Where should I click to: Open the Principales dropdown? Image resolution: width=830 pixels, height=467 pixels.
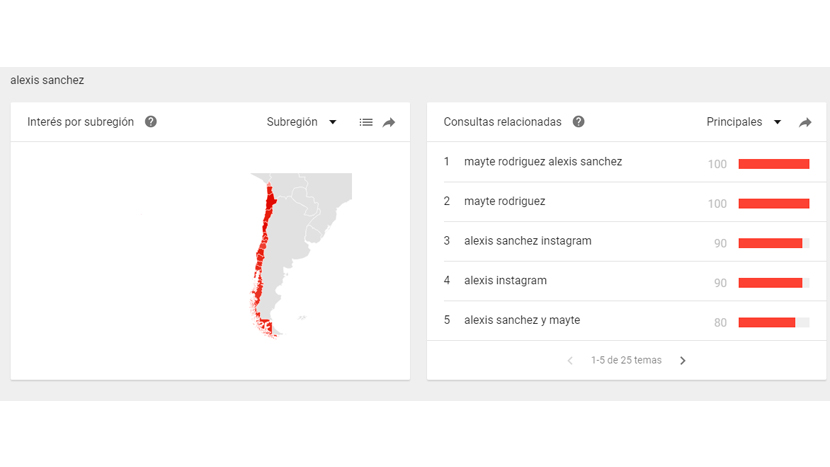click(744, 122)
